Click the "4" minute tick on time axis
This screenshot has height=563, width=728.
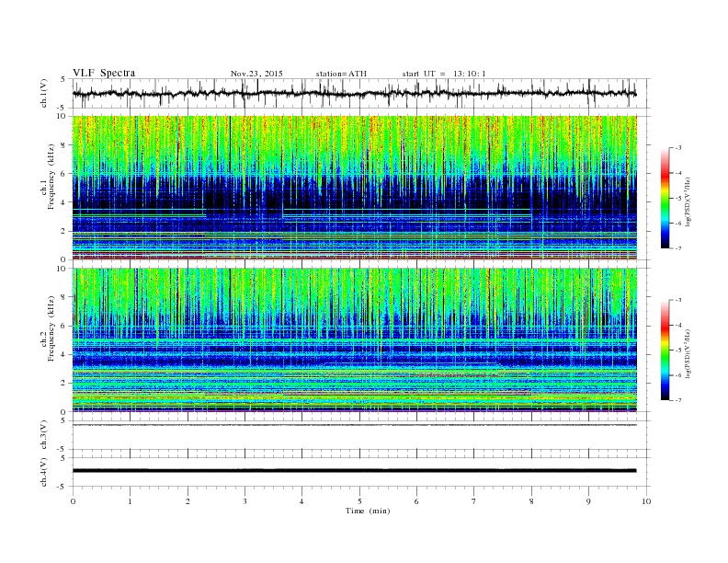302,501
